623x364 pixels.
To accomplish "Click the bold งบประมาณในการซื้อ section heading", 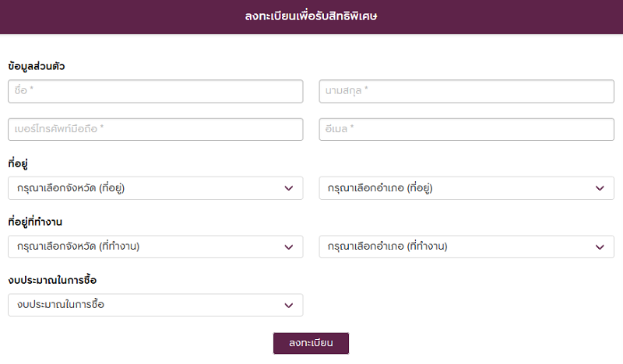I will pyautogui.click(x=52, y=280).
